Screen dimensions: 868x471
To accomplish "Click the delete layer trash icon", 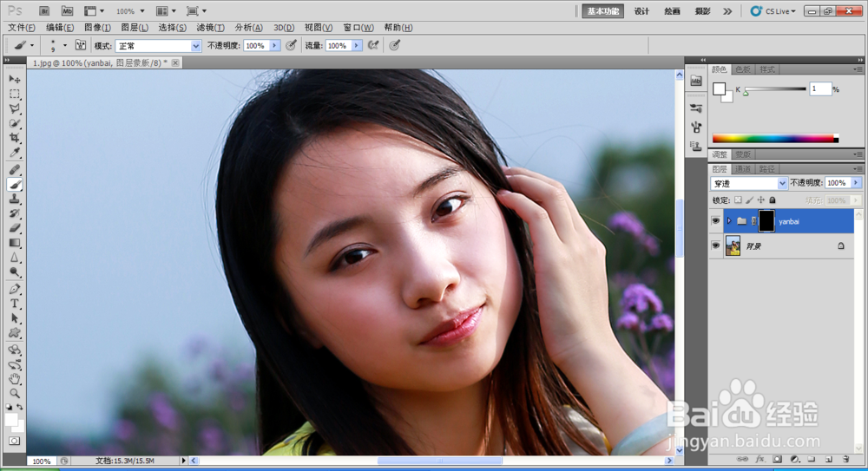I will pyautogui.click(x=845, y=460).
